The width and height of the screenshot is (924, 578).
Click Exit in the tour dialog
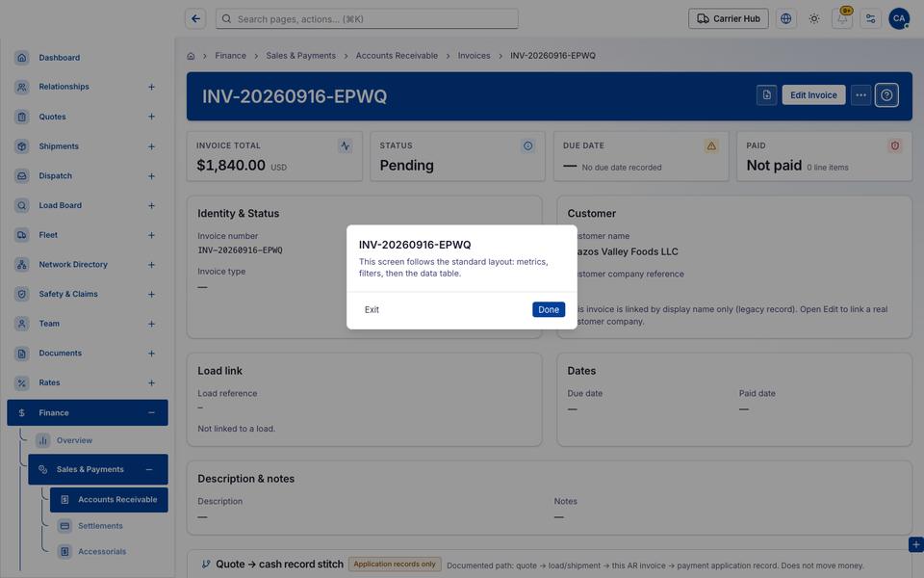[372, 309]
